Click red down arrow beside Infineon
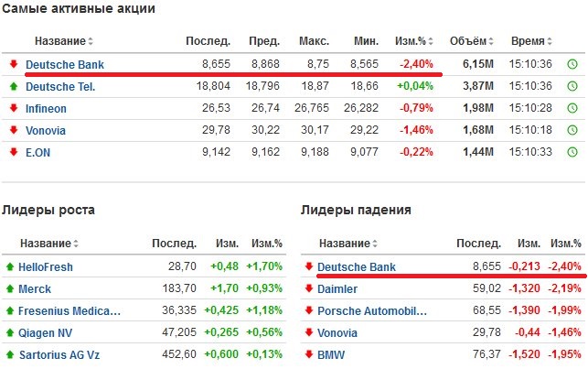 14,108
